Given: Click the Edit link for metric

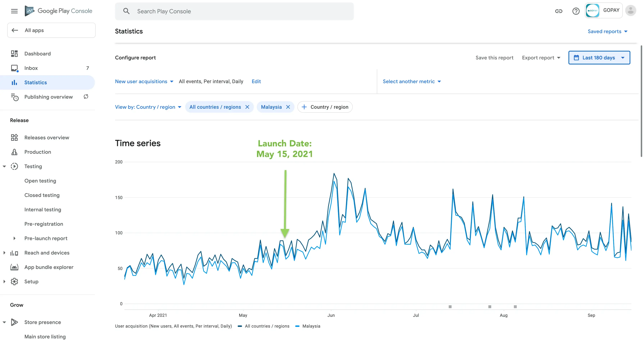Looking at the screenshot, I should click(256, 81).
